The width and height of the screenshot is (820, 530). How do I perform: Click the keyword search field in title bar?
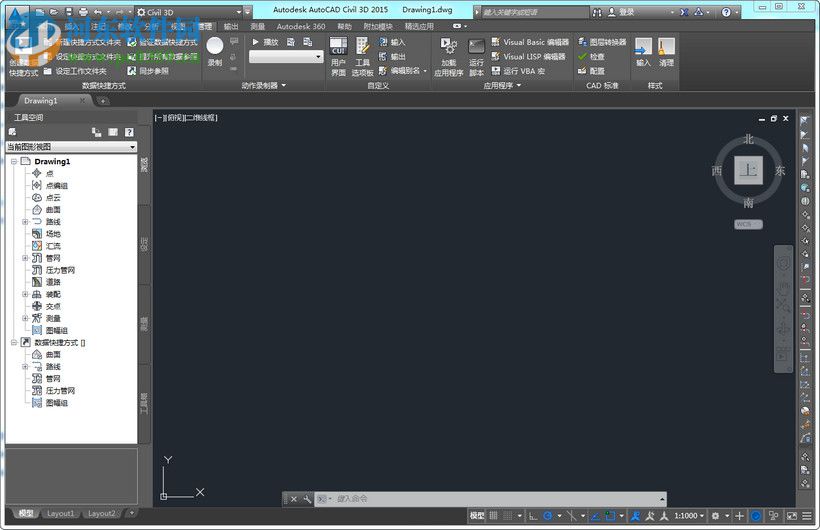[x=533, y=12]
